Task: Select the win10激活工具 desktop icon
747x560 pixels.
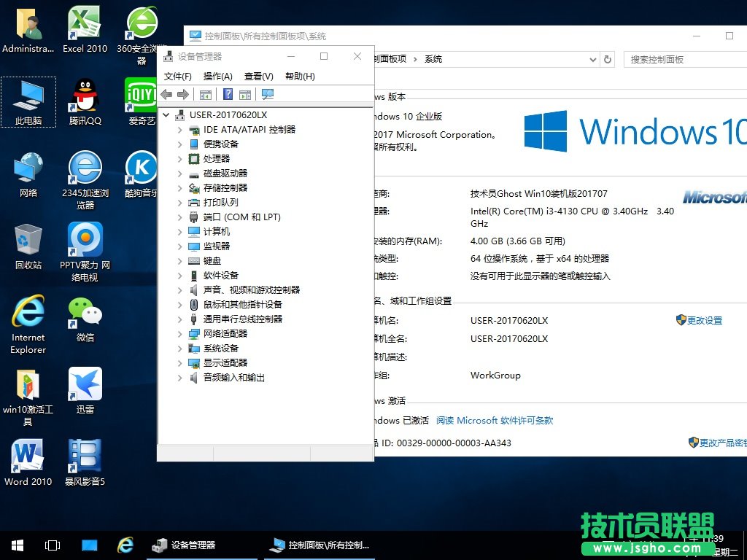Action: (x=28, y=397)
